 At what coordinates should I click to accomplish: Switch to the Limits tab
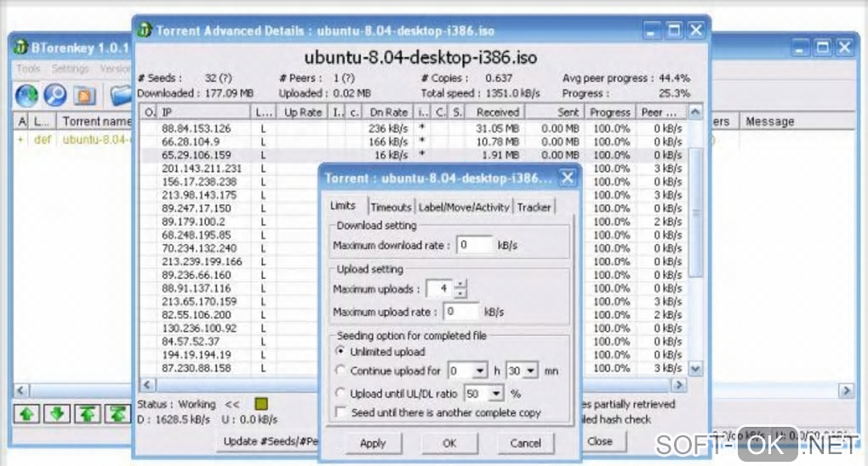[x=343, y=205]
